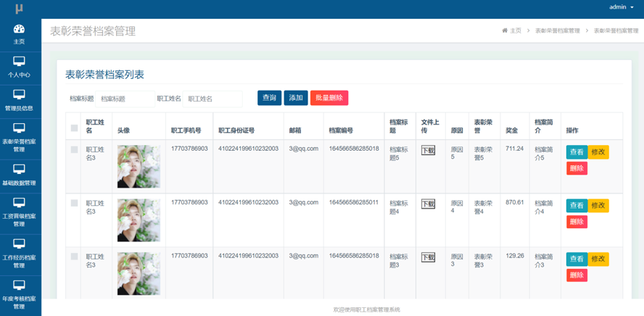The image size is (644, 316).
Task: Select the checkbox for the 档案标题4 row
Action: 74,204
